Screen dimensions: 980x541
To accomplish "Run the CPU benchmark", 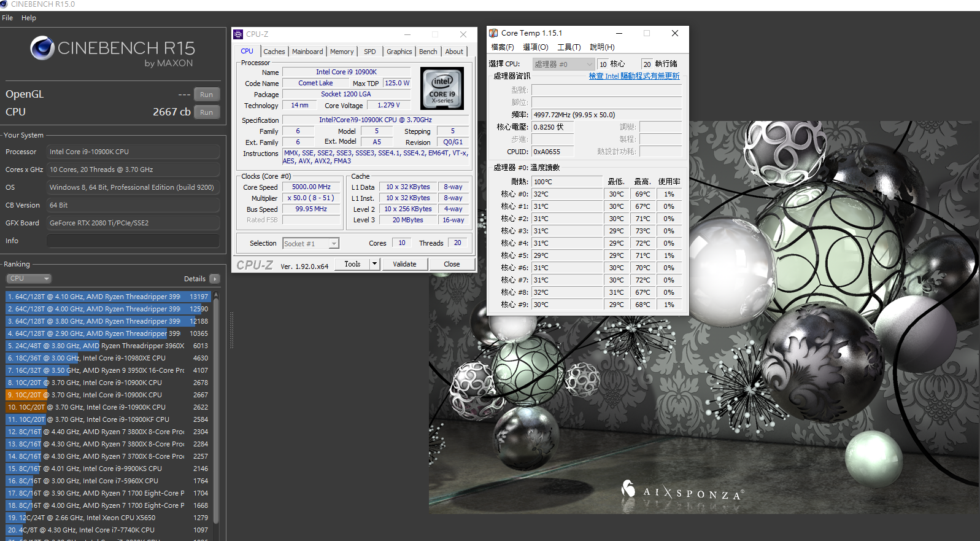I will coord(207,112).
